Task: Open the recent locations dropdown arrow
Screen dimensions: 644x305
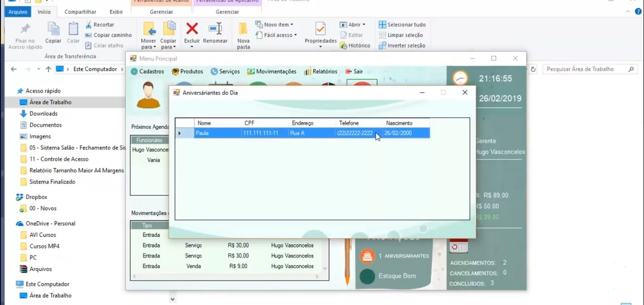Action: pos(39,69)
